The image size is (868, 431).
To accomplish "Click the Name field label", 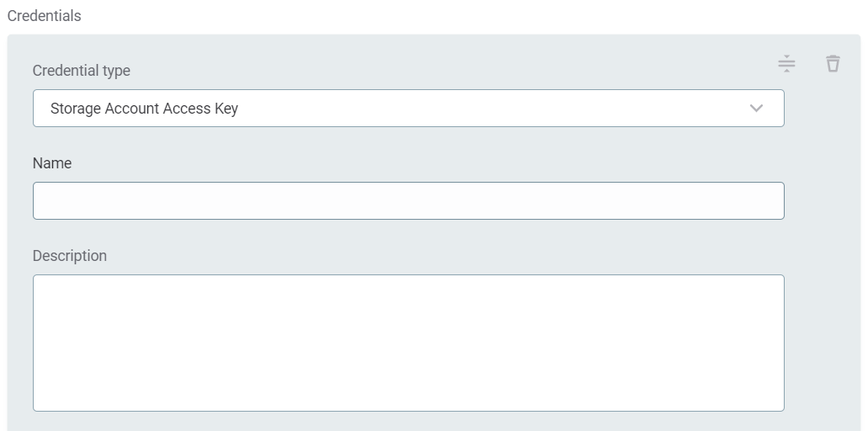I will click(52, 163).
